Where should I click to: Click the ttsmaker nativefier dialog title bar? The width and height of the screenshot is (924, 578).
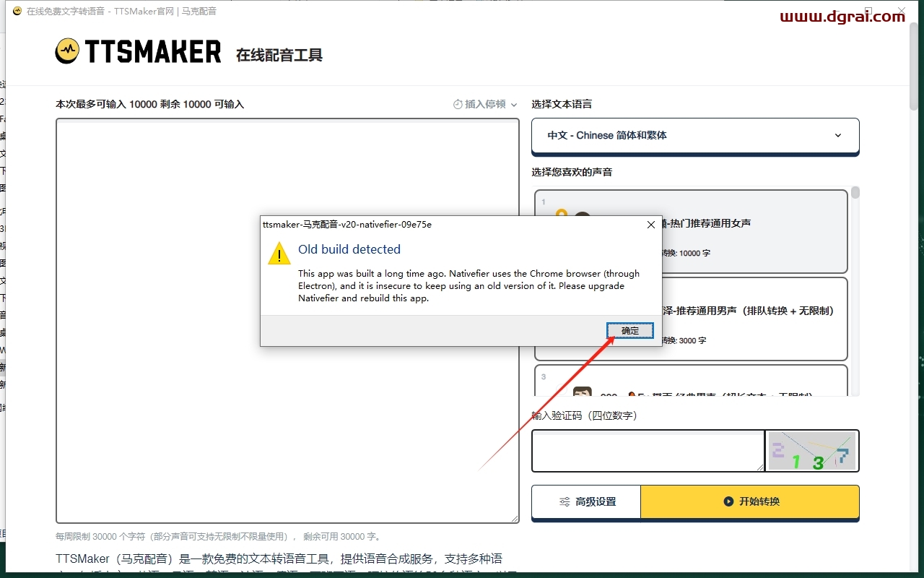tap(433, 225)
